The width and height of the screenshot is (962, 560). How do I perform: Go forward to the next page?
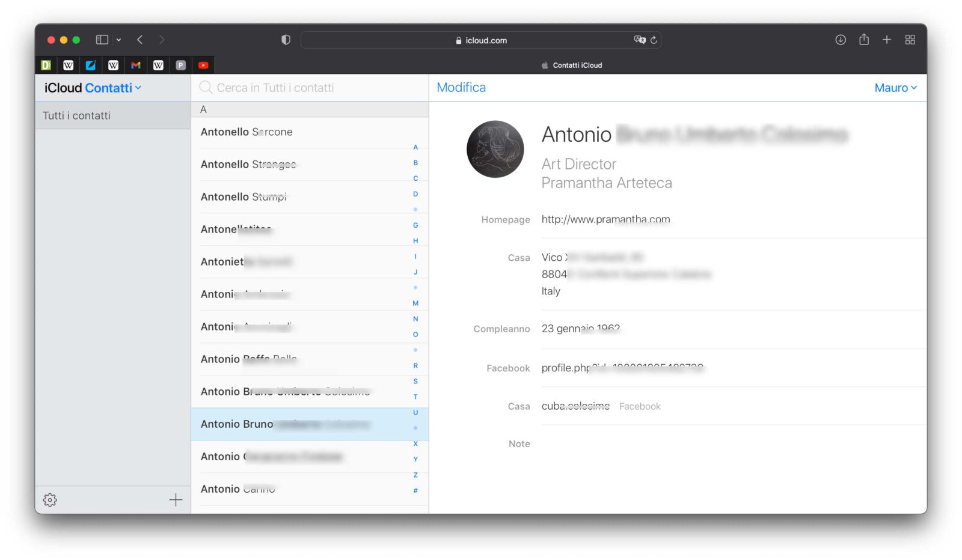point(162,40)
